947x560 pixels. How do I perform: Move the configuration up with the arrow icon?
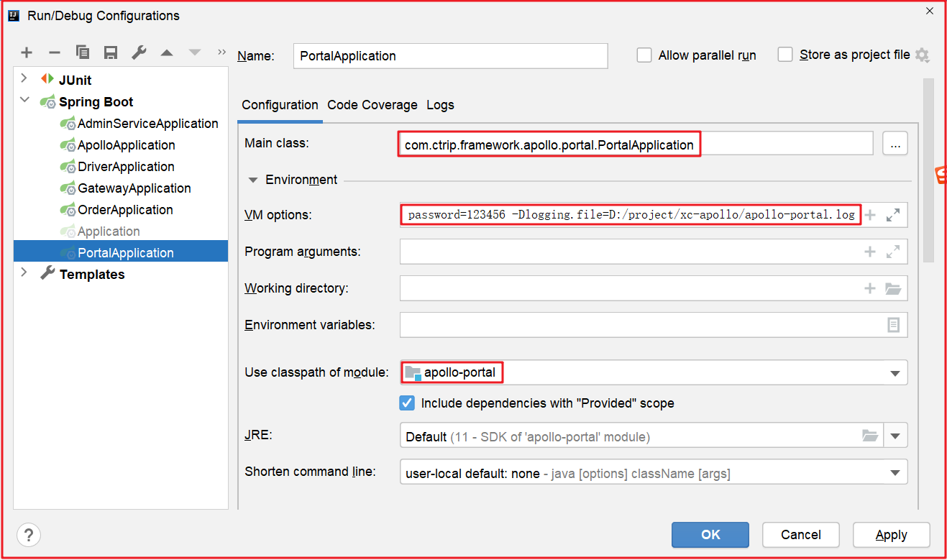[167, 52]
